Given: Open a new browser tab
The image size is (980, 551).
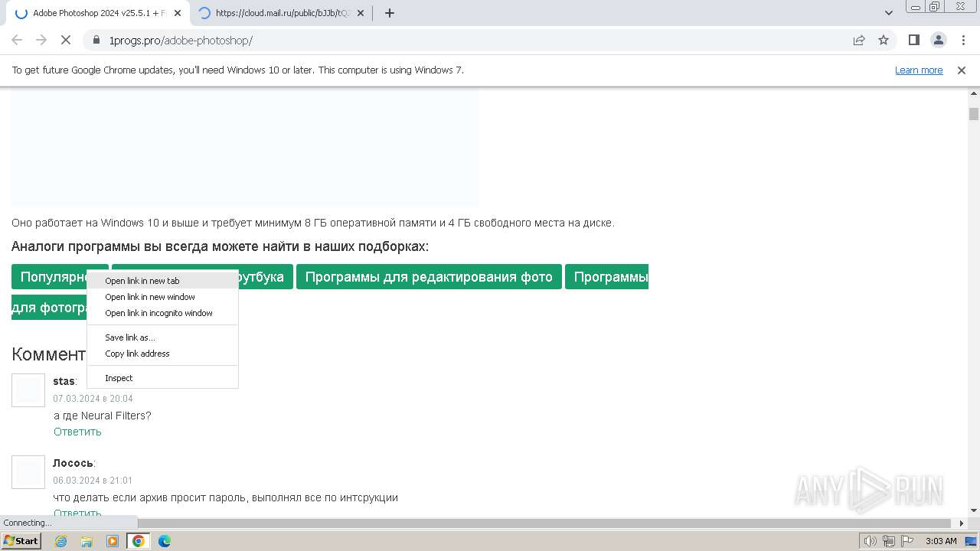Looking at the screenshot, I should pos(390,13).
